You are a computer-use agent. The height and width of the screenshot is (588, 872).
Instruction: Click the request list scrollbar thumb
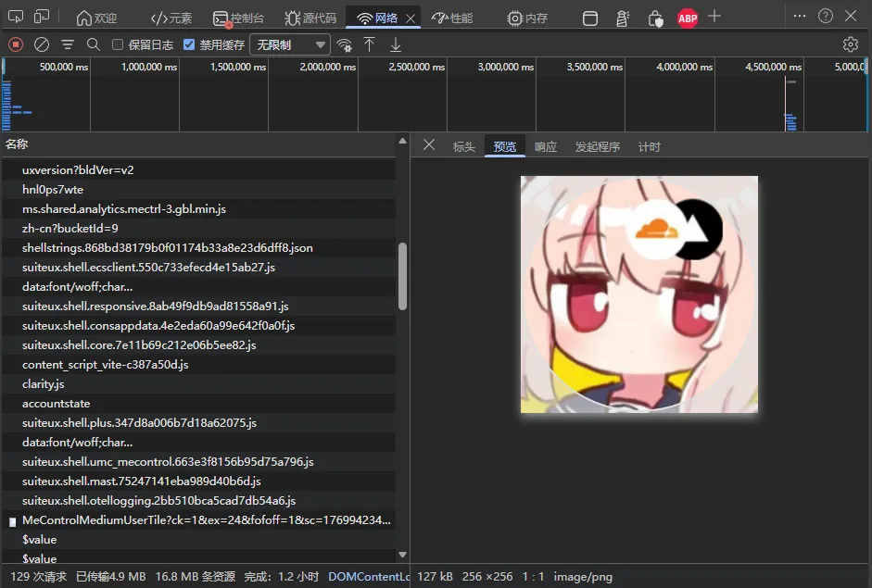coord(402,276)
